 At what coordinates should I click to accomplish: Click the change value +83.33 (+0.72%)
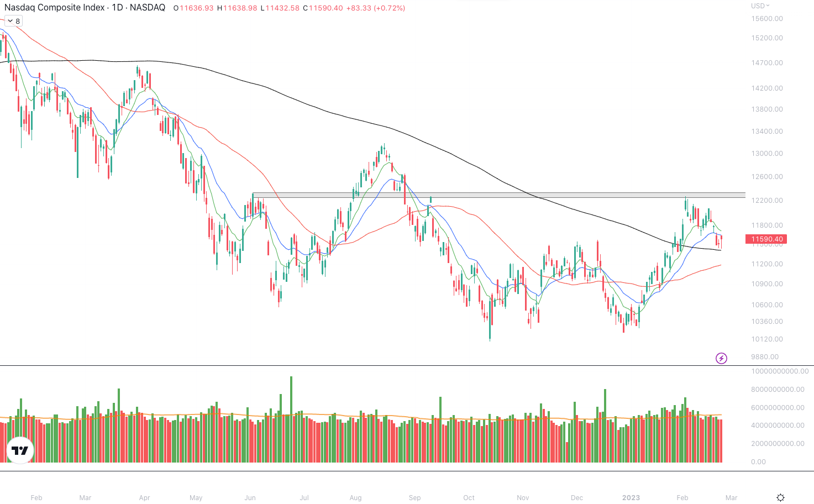(x=376, y=8)
